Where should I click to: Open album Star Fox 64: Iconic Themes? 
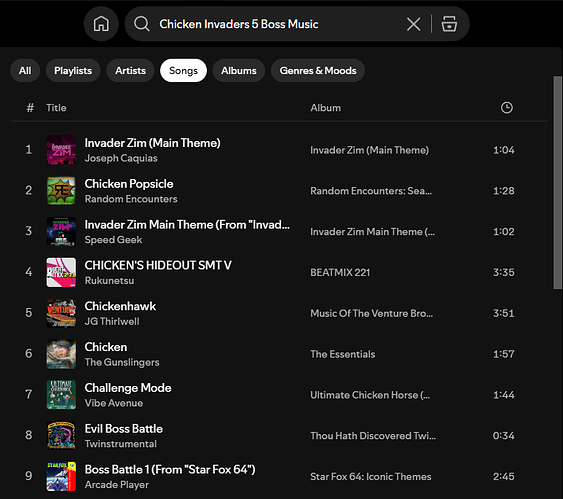click(x=371, y=477)
